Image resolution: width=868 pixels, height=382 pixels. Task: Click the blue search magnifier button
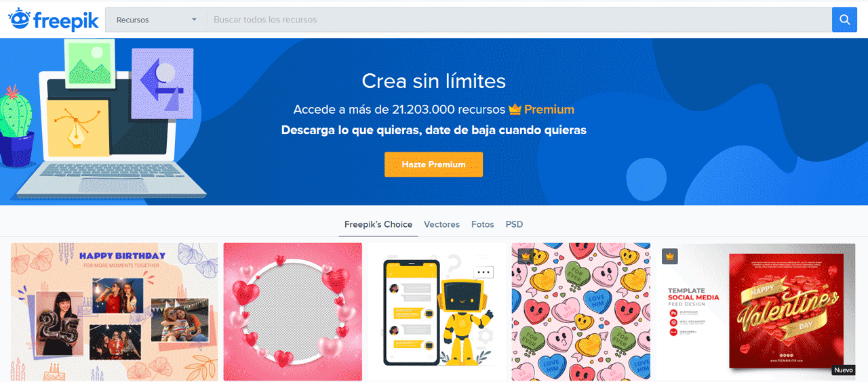[x=844, y=20]
